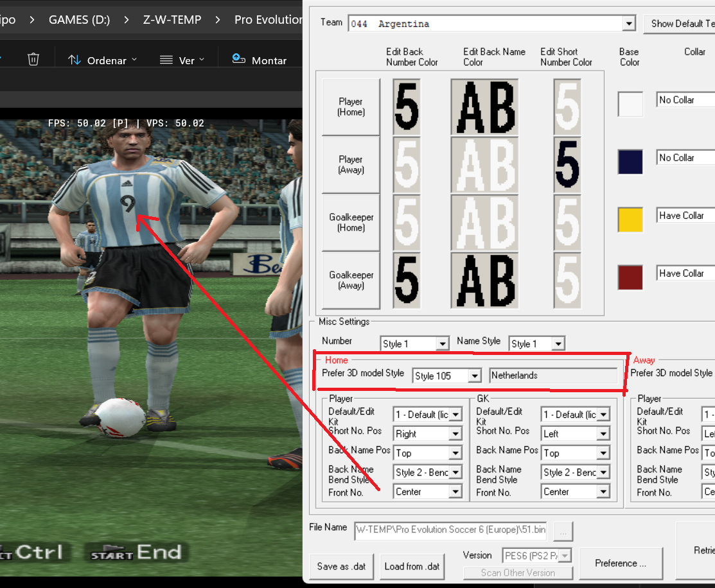Pick the navy Player Away base color
715x588 pixels.
[630, 162]
